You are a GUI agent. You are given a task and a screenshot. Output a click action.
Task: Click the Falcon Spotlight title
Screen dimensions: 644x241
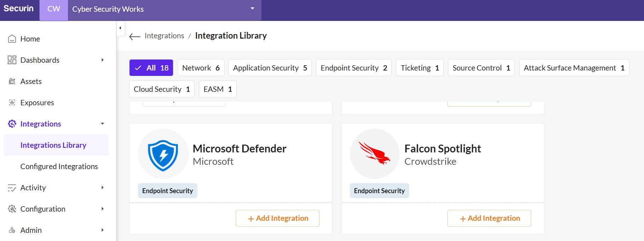point(443,148)
